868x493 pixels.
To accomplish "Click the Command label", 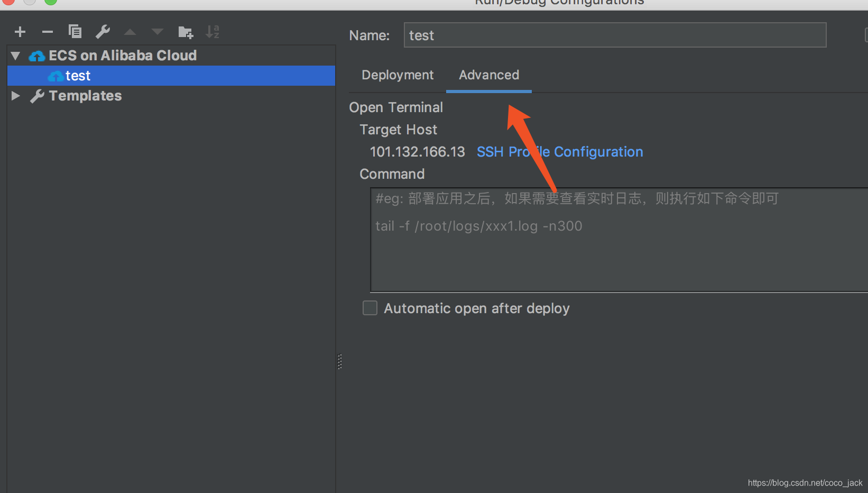I will pyautogui.click(x=392, y=174).
